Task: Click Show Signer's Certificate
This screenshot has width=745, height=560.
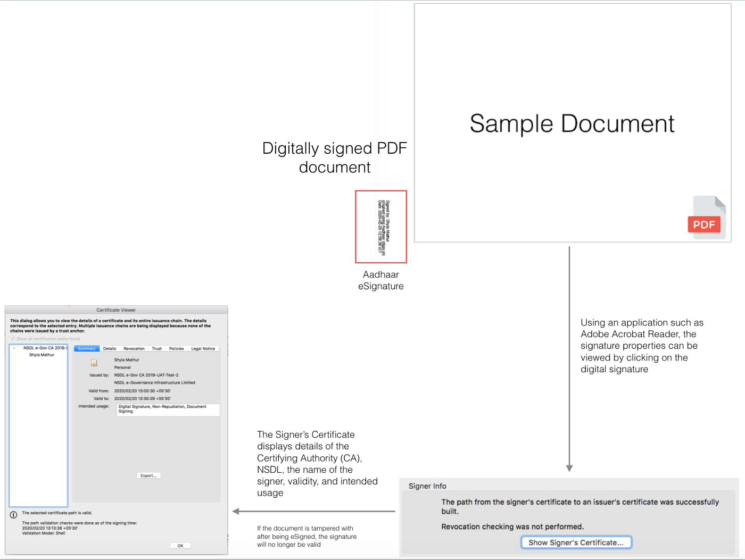Action: (x=576, y=542)
